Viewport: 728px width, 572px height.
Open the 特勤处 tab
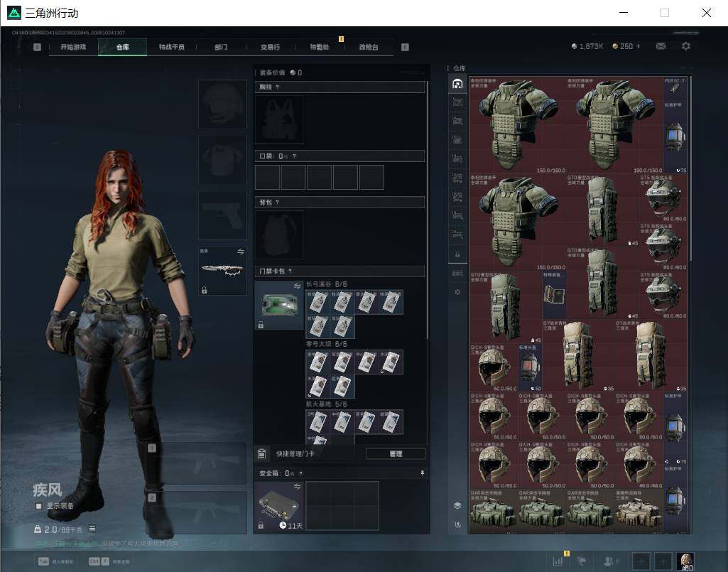coord(320,47)
